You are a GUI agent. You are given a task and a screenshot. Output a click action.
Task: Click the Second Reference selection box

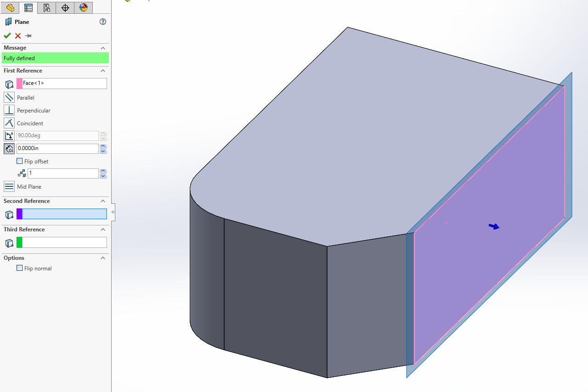point(64,214)
